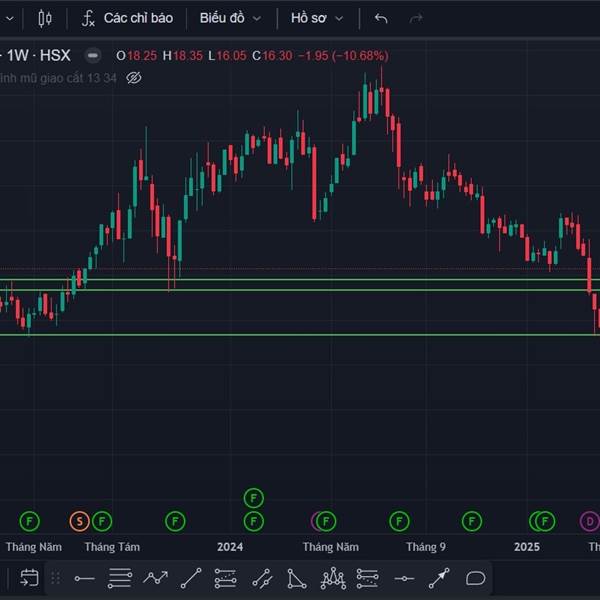This screenshot has width=600, height=600.
Task: Expand the Biểu đồ dropdown
Action: [x=230, y=18]
